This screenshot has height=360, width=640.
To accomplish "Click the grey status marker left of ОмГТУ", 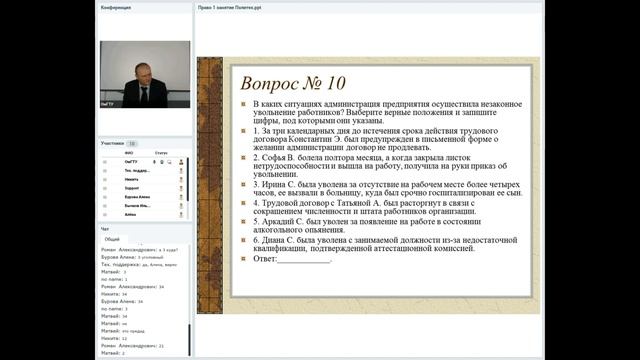I will pos(105,162).
